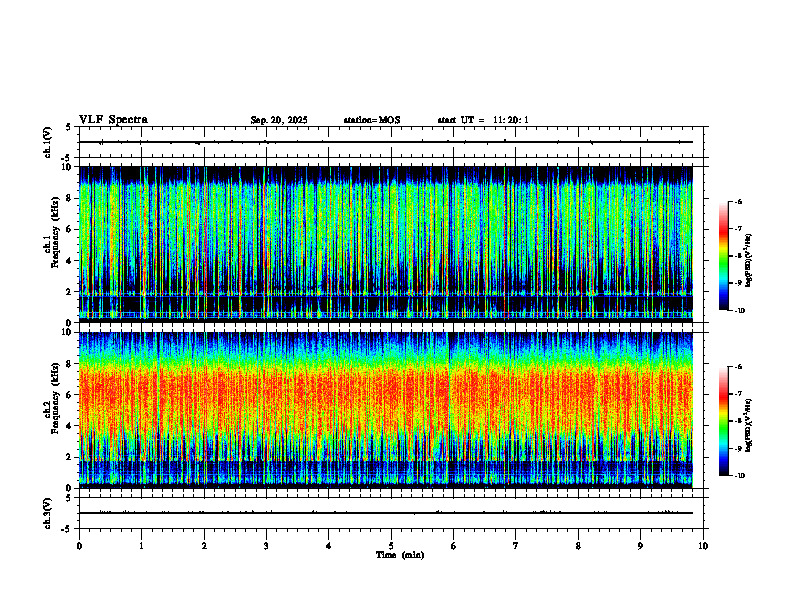The image size is (792, 612).
Task: Click the "start UT = 11:20: 1" text
Action: click(483, 120)
